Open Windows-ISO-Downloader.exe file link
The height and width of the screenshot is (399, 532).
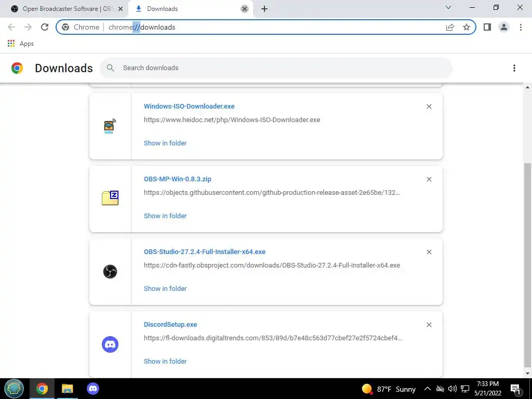189,106
